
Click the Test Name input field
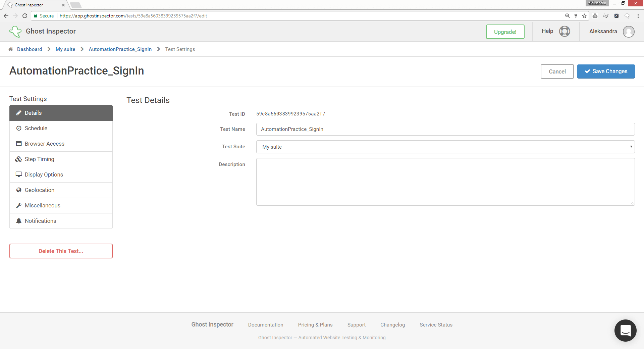click(x=445, y=129)
